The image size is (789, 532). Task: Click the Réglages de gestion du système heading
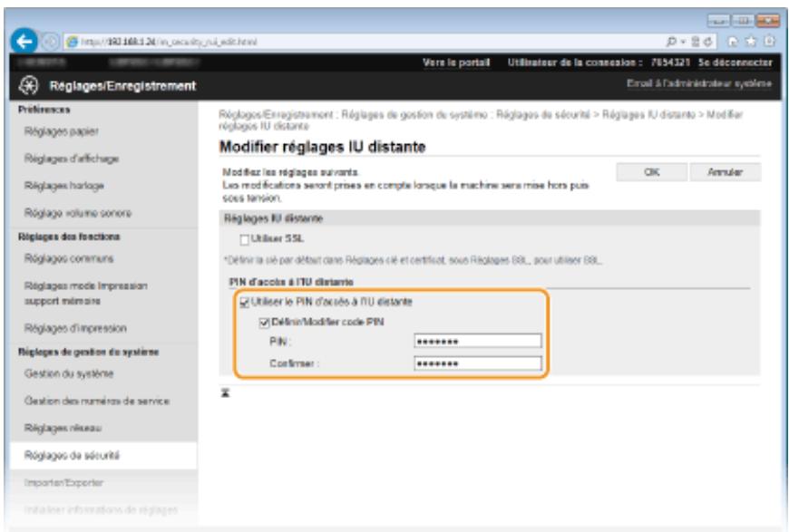tap(89, 352)
